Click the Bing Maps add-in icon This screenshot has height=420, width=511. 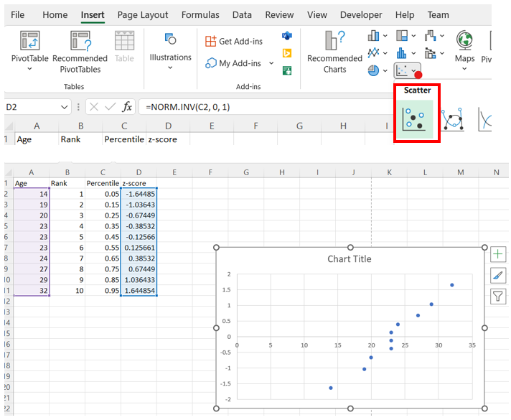point(287,53)
